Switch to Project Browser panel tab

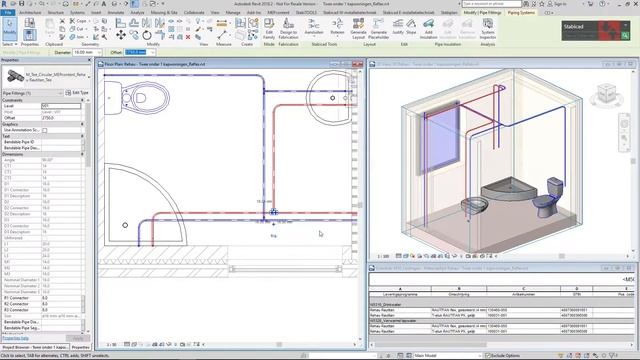click(x=35, y=347)
